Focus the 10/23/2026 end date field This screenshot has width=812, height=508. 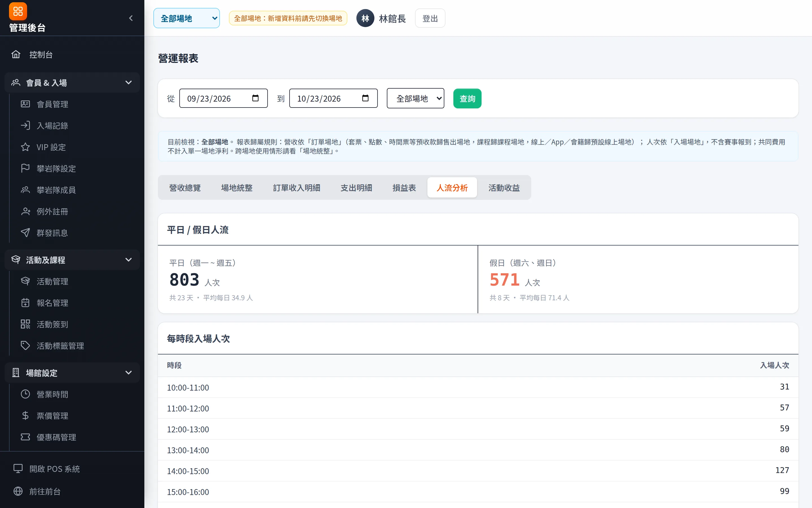(334, 98)
